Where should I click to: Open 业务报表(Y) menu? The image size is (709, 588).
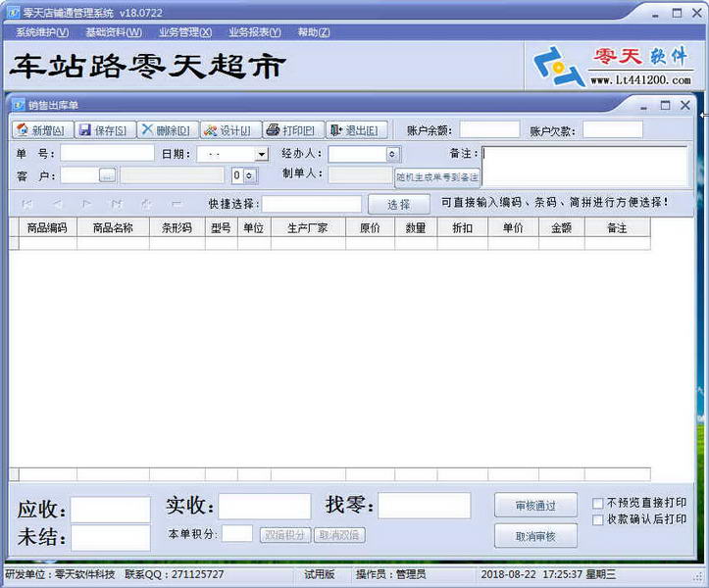click(255, 32)
